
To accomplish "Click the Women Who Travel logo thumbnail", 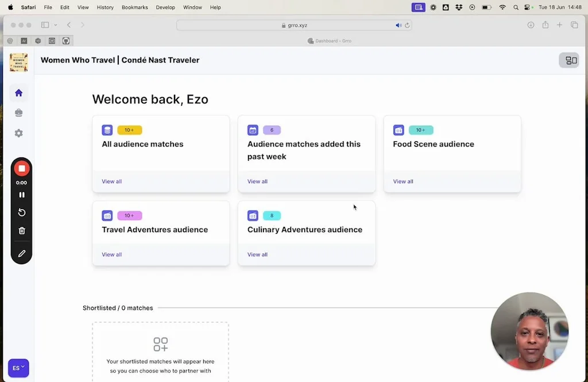I will click(x=18, y=62).
